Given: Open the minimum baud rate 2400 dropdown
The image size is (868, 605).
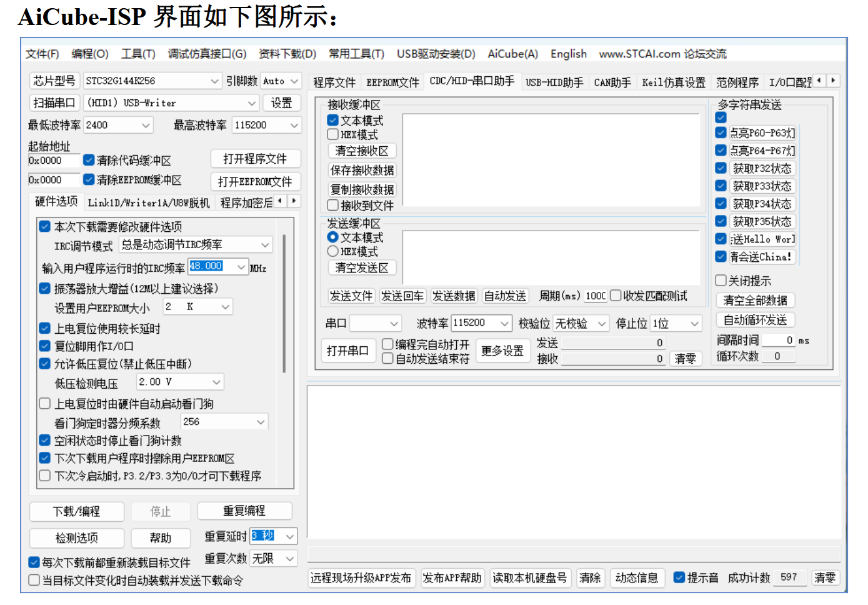Looking at the screenshot, I should coord(145,126).
